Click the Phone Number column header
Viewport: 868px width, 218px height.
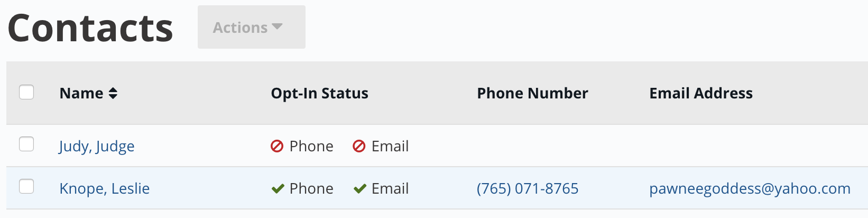click(532, 93)
